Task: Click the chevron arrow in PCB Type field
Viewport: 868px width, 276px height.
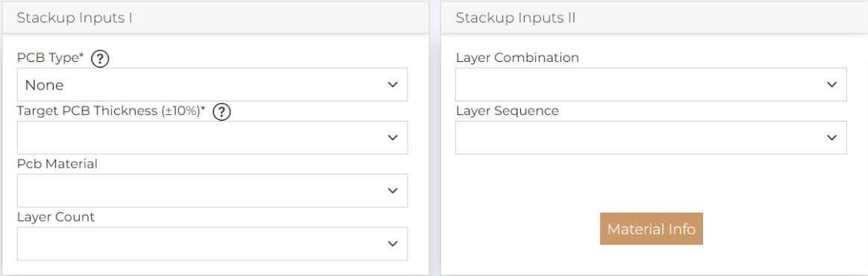Action: pos(393,84)
